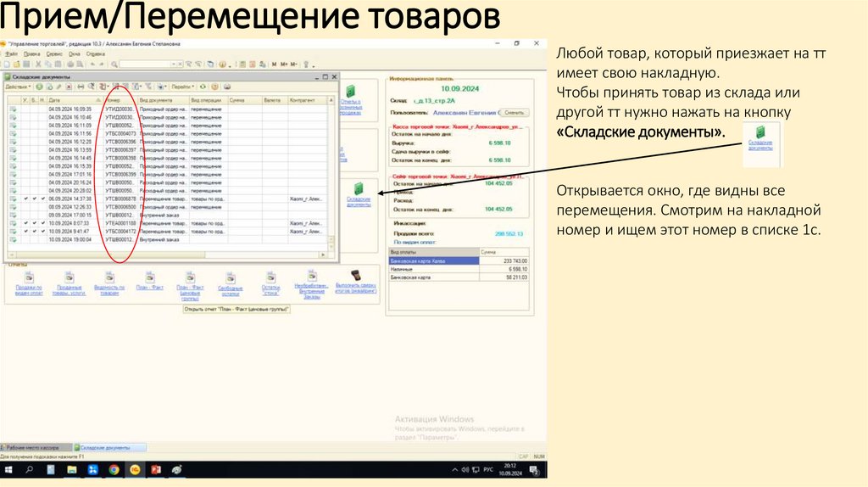Click the scissors cut icon in the main toolbar

point(38,64)
